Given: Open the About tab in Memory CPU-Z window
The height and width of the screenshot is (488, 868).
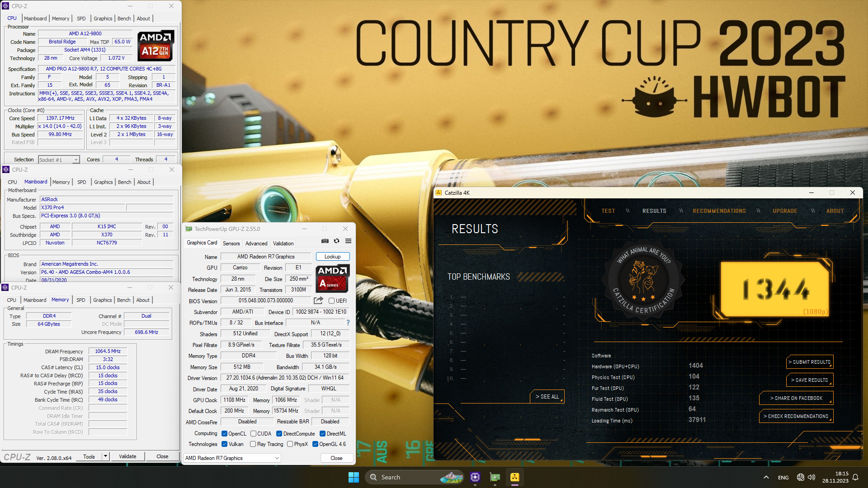Looking at the screenshot, I should point(143,300).
